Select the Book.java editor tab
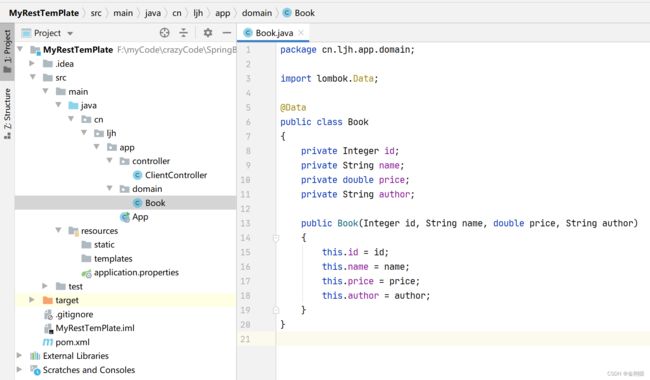Screen dimensions: 650x380 coord(273,33)
